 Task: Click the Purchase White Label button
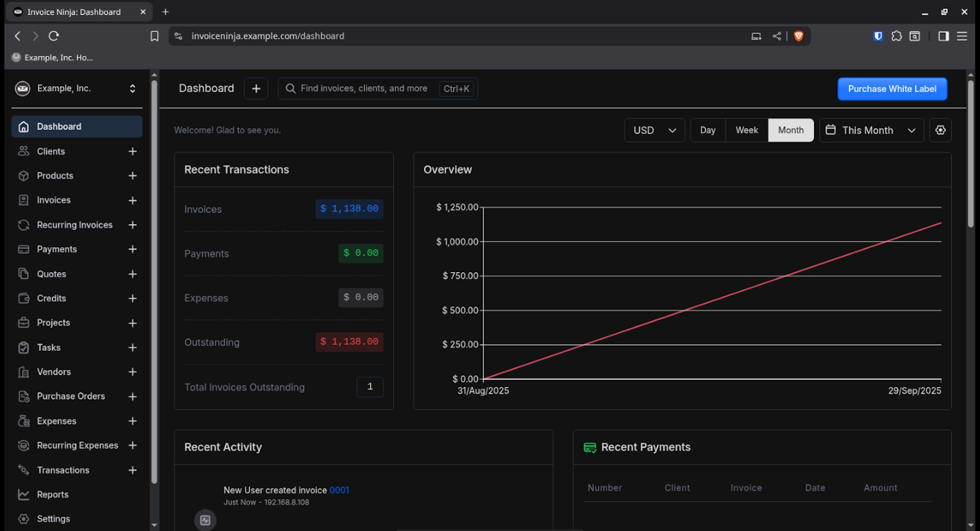pyautogui.click(x=892, y=89)
